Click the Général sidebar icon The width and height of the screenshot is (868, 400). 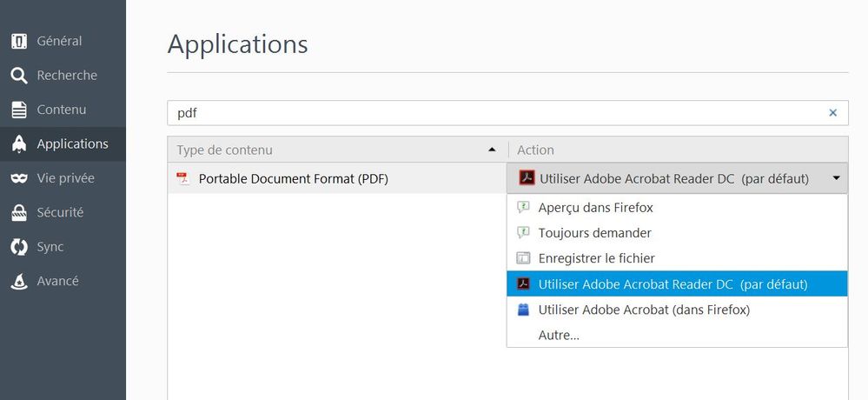tap(19, 41)
